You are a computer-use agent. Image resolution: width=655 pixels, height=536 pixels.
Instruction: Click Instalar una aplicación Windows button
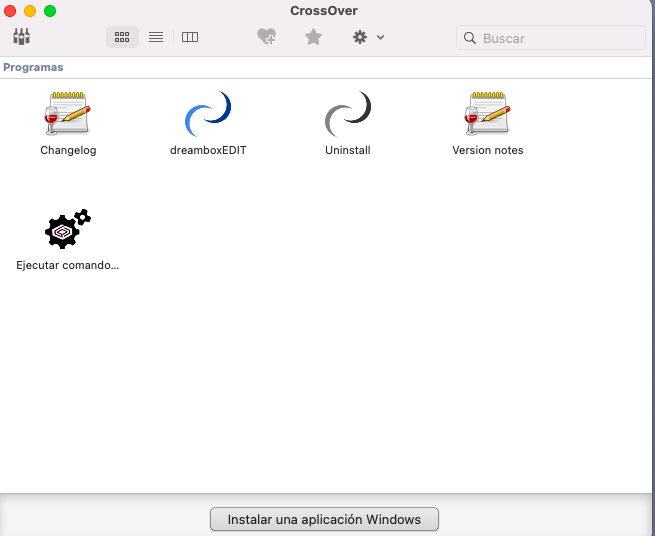pyautogui.click(x=324, y=520)
